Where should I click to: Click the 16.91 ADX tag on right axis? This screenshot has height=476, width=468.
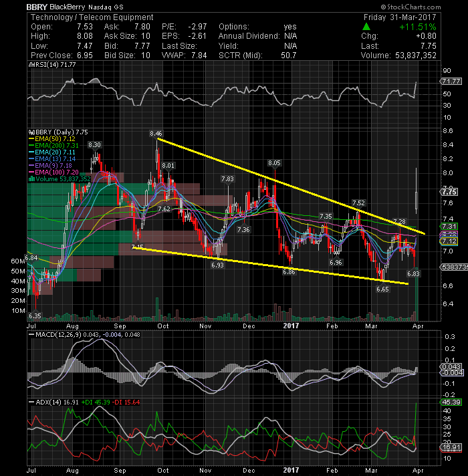point(451,447)
